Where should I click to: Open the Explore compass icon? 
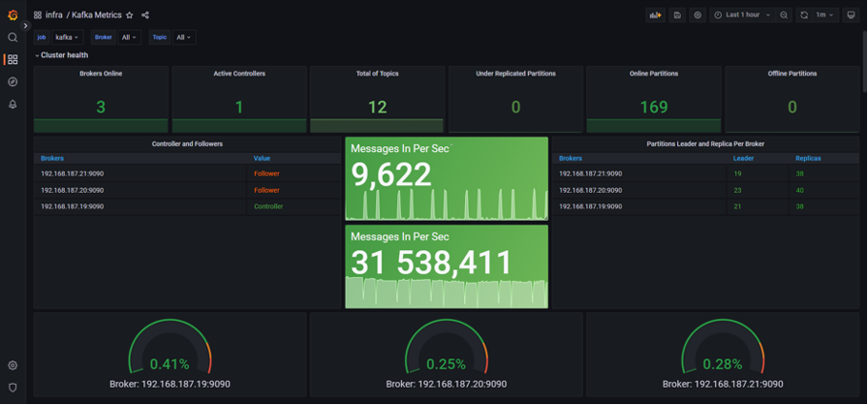point(13,82)
